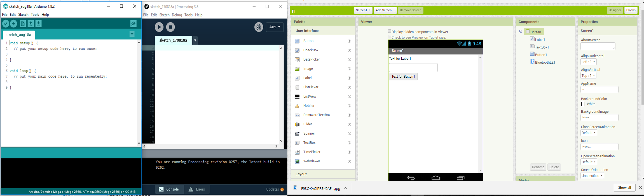Click Delete component button
644x196 pixels.
[554, 167]
